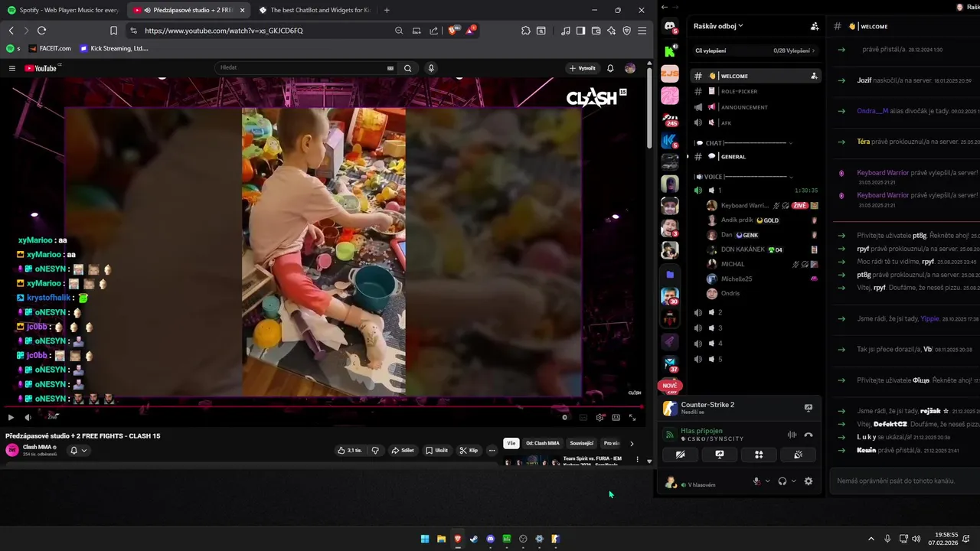Open the FACEIT.com bookmark

50,48
